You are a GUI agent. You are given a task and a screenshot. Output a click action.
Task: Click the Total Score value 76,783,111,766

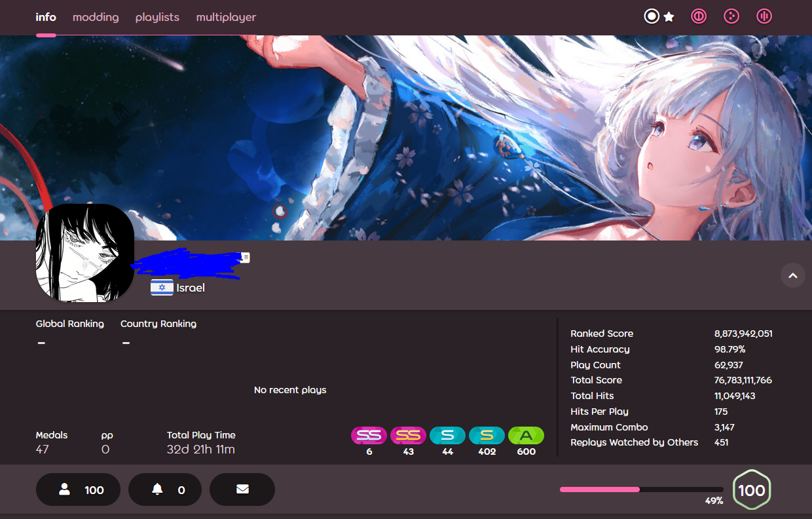pos(743,380)
